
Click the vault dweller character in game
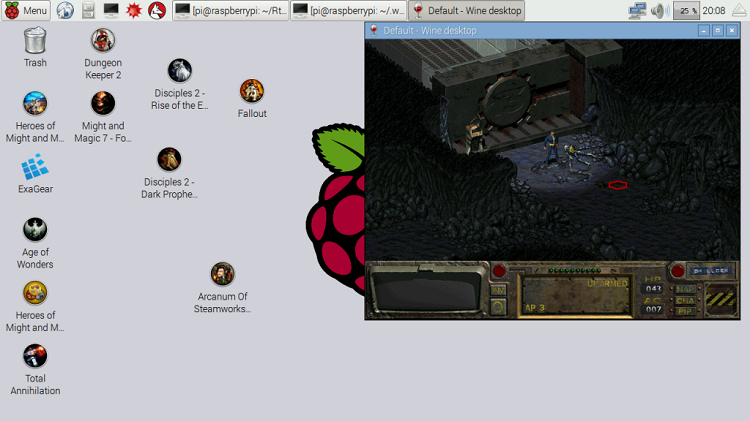(551, 147)
